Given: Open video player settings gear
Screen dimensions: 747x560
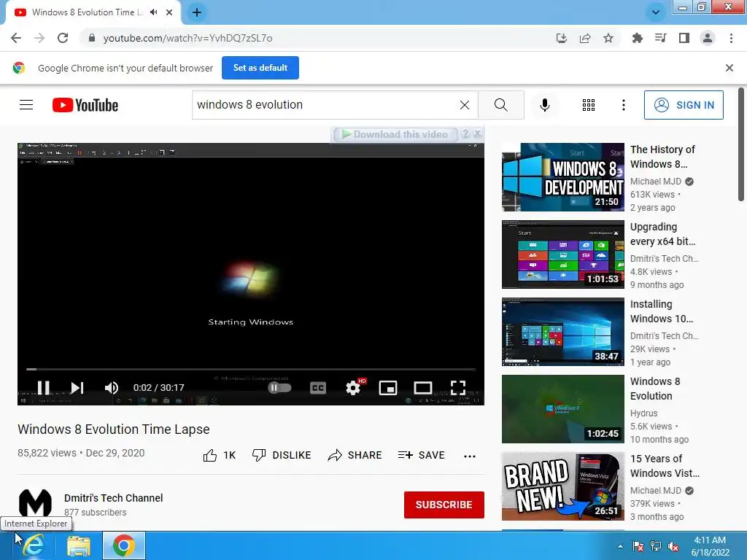Looking at the screenshot, I should pyautogui.click(x=353, y=388).
